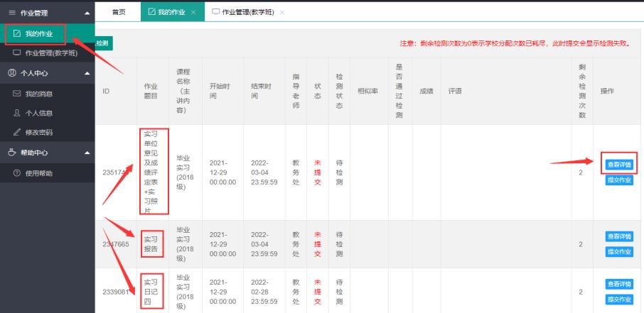The width and height of the screenshot is (644, 313).
Task: Click the 个人信息 person icon
Action: pyautogui.click(x=17, y=113)
